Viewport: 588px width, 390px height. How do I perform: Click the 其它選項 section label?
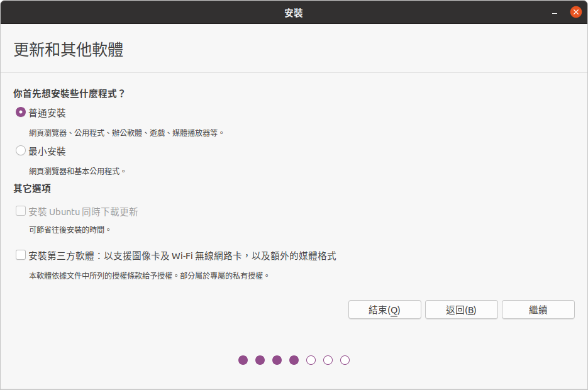[32, 189]
